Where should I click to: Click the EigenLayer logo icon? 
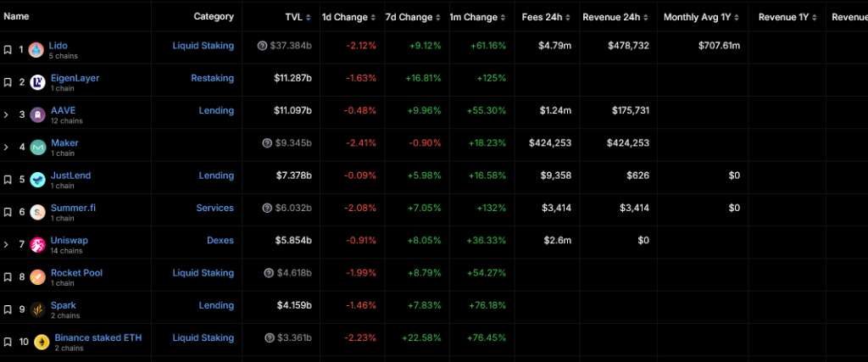[36, 82]
